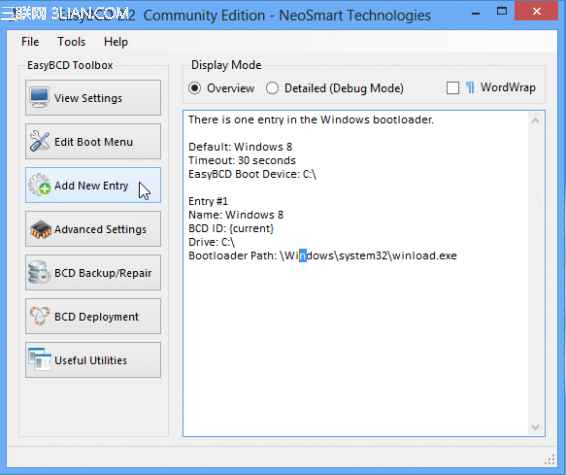Open BCD Backup/Repair
566x475 pixels.
point(93,273)
